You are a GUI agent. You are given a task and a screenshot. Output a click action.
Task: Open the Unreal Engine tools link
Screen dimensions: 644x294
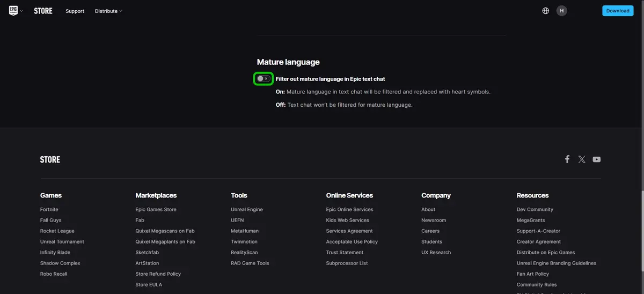(x=247, y=209)
